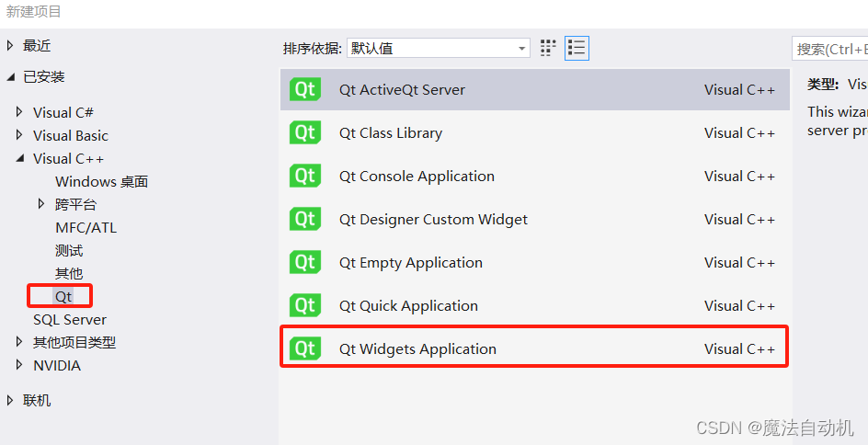Switch to small icons grid view
Screen dimensions: 868x445
[547, 48]
